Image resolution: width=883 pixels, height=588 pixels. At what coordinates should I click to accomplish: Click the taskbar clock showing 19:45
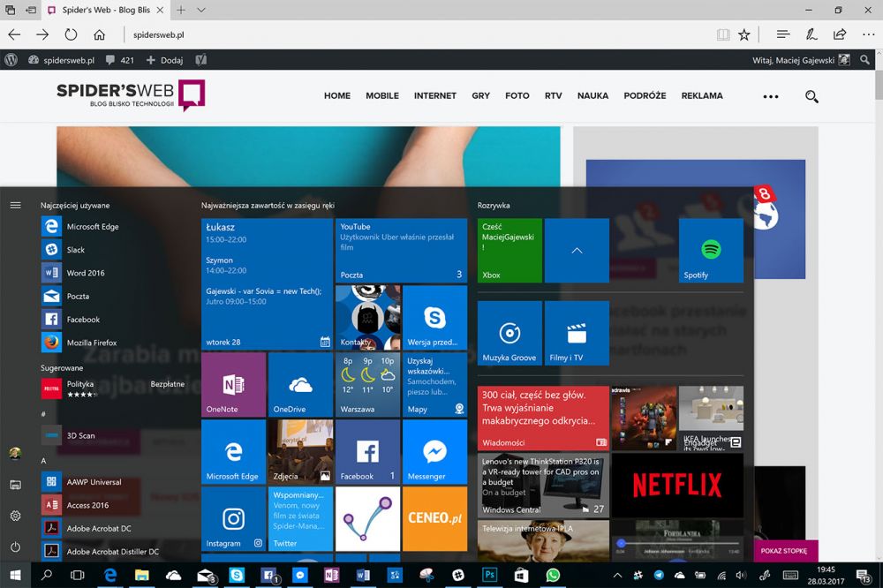[x=826, y=575]
